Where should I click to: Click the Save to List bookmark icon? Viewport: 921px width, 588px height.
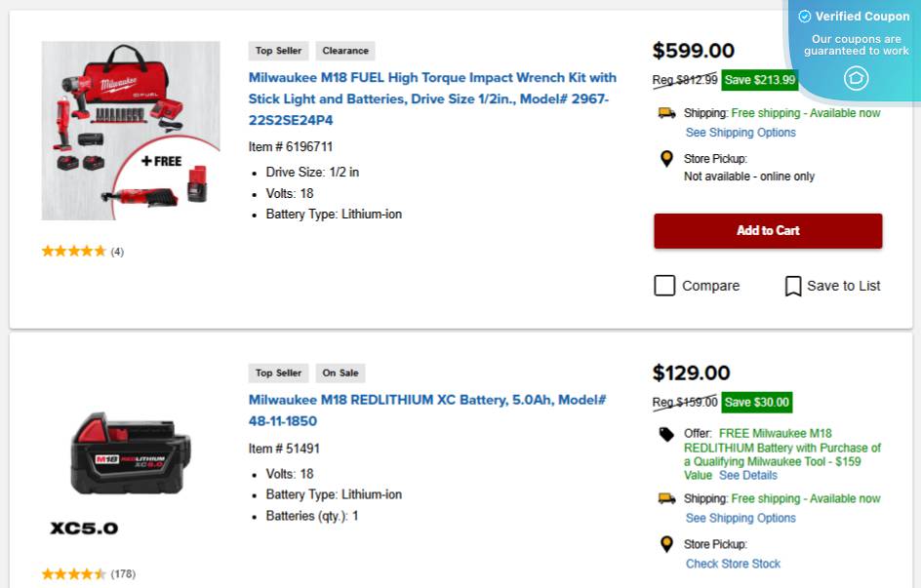pos(793,286)
